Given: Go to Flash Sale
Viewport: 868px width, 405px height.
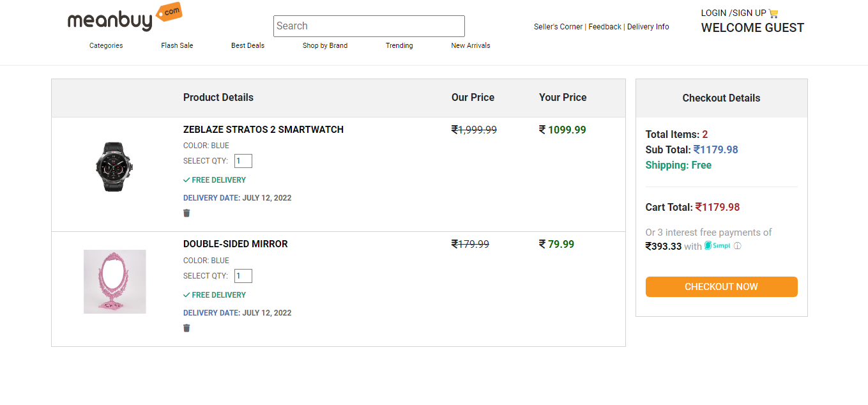Looking at the screenshot, I should (x=177, y=45).
